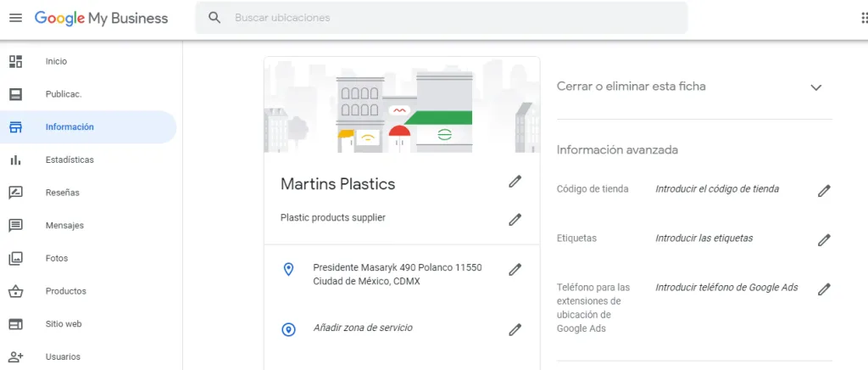Open the Google apps grid

click(x=864, y=18)
